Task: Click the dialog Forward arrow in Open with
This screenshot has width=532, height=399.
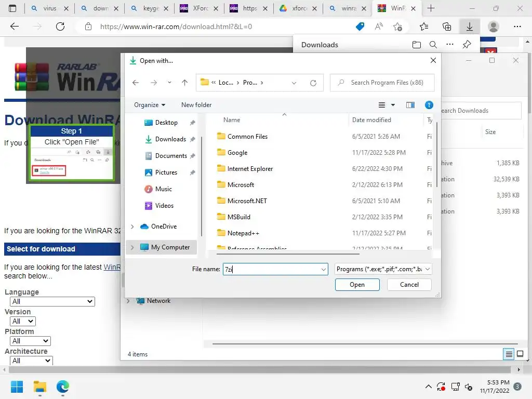Action: point(154,83)
